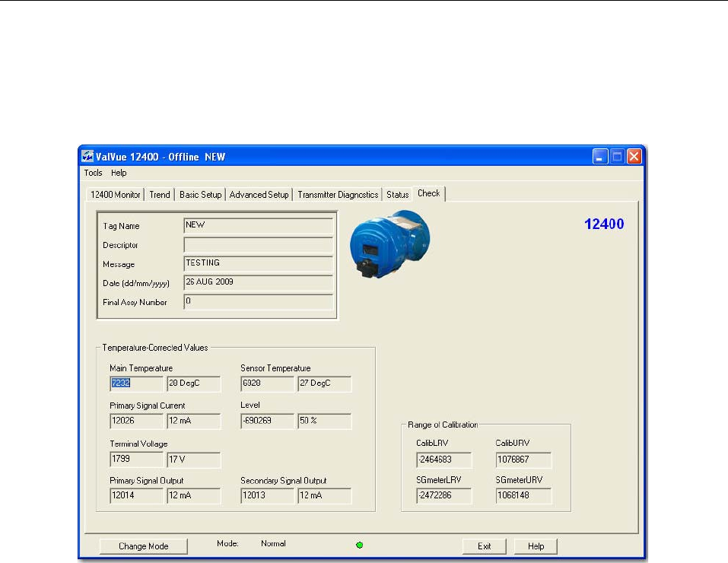Click Sensor Temperature raw value 6928
The width and height of the screenshot is (728, 563).
[268, 383]
